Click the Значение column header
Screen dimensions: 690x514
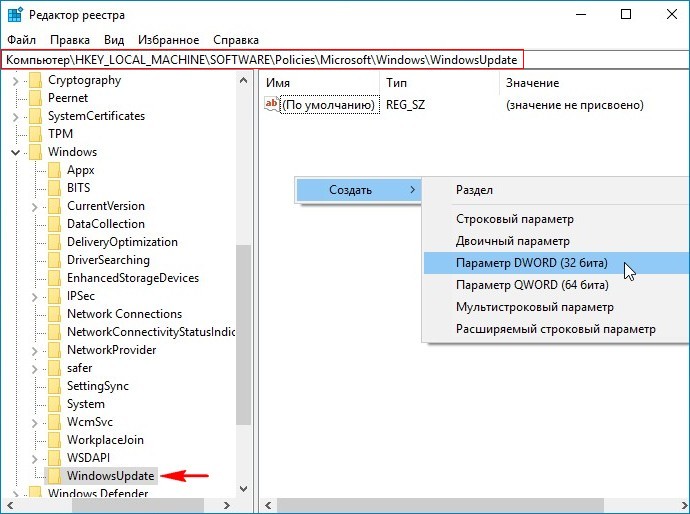pos(595,83)
